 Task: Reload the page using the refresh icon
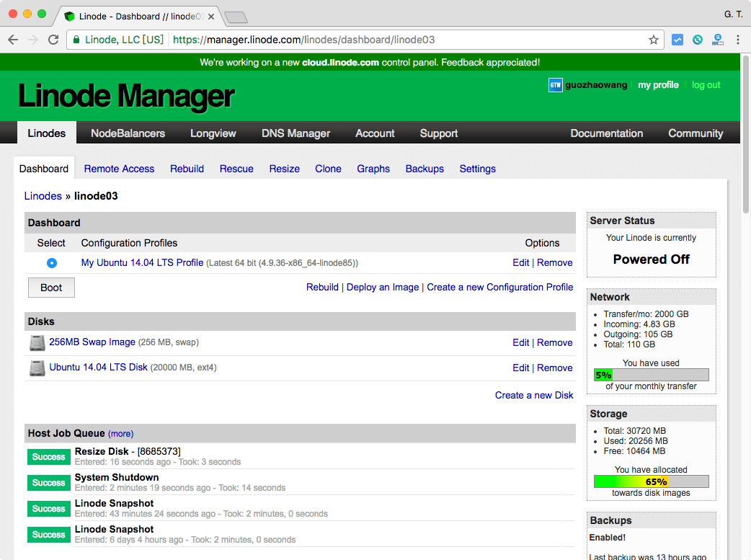[x=53, y=40]
